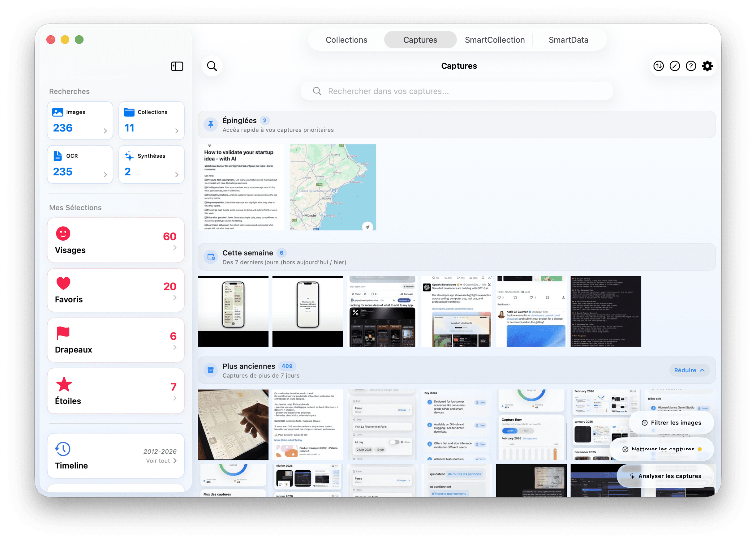The width and height of the screenshot is (756, 543).
Task: Click the pin icon beside Épinglées
Action: pos(211,125)
